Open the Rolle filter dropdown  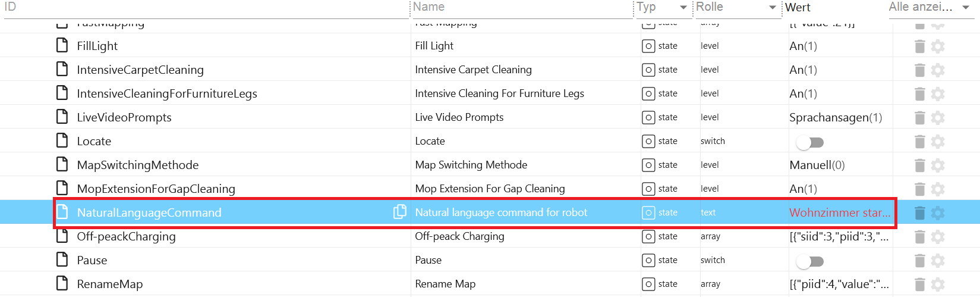[773, 8]
